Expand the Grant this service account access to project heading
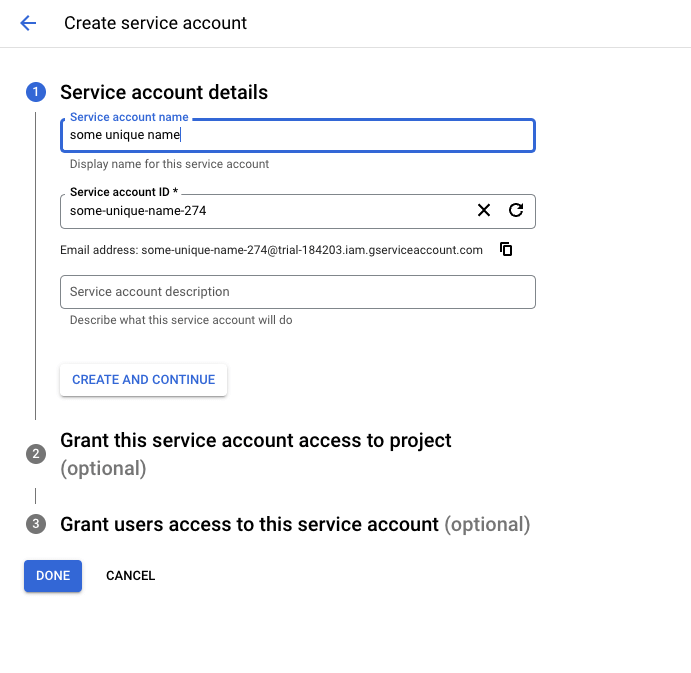Screen dimensions: 691x673 (256, 441)
